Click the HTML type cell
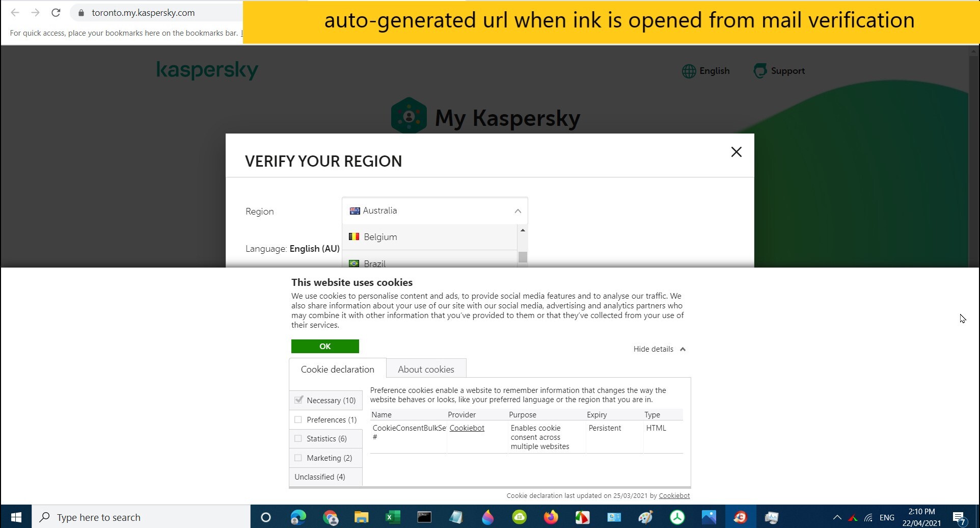Image resolution: width=980 pixels, height=528 pixels. tap(656, 428)
